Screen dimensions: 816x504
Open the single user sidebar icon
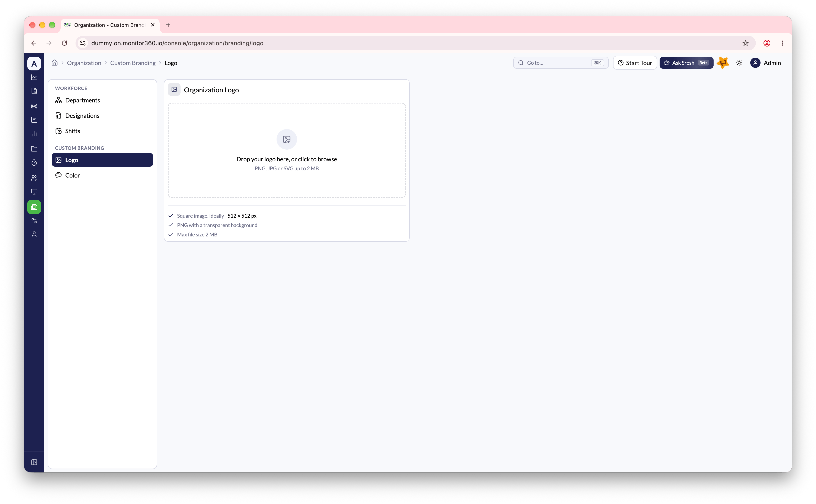[34, 235]
